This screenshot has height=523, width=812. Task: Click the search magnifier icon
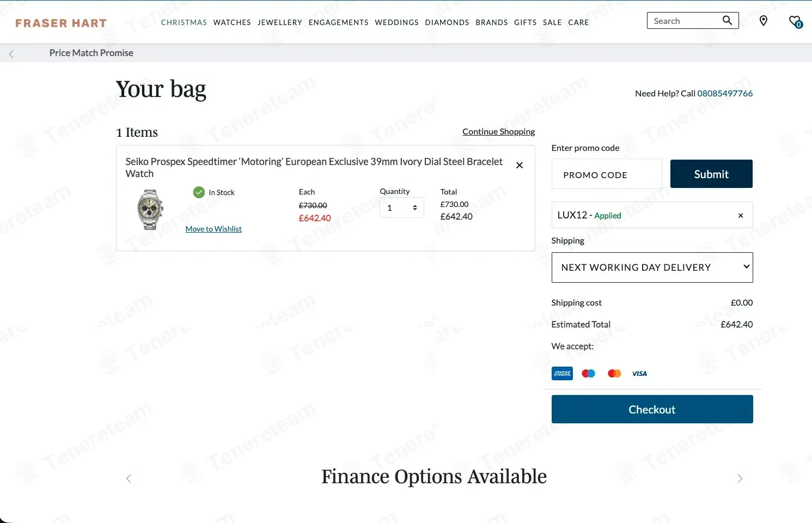coord(727,21)
